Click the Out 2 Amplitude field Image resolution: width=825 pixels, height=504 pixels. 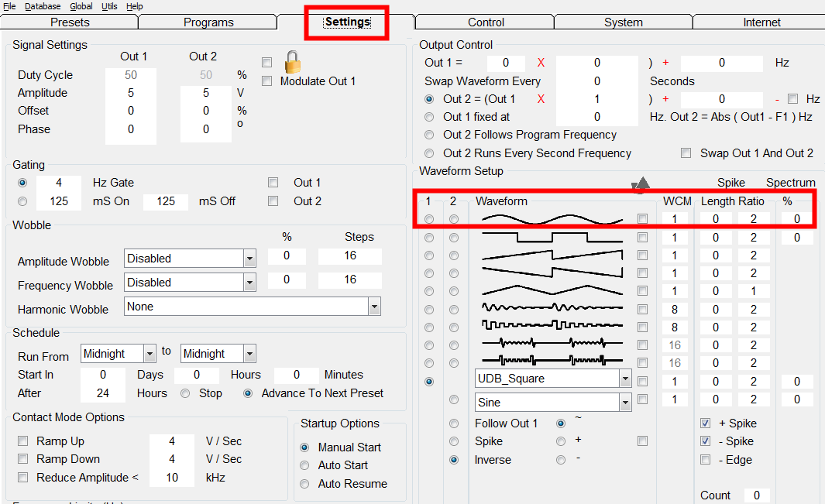click(x=206, y=93)
